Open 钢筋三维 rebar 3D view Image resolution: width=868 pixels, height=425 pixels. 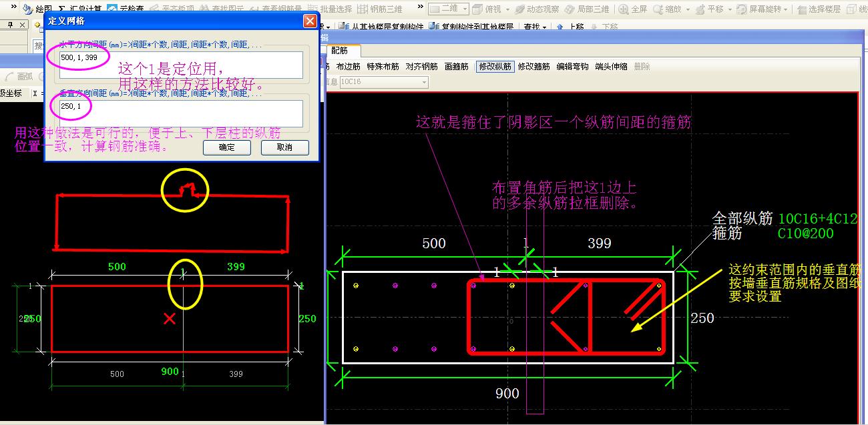(x=380, y=9)
